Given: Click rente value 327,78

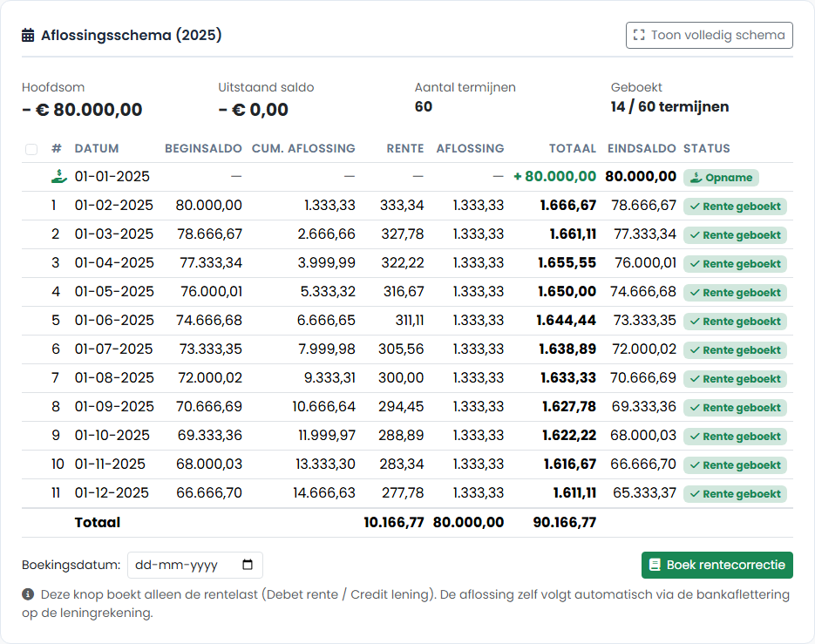Looking at the screenshot, I should tap(403, 234).
